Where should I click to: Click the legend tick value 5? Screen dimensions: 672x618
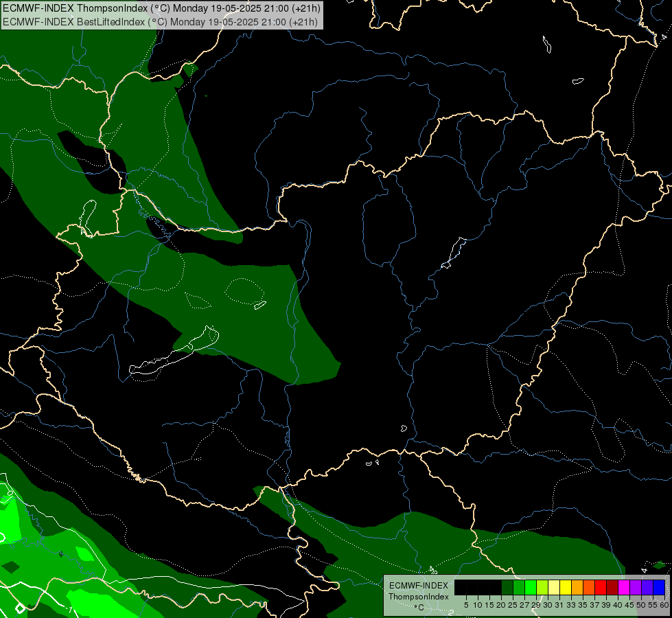[x=466, y=605]
